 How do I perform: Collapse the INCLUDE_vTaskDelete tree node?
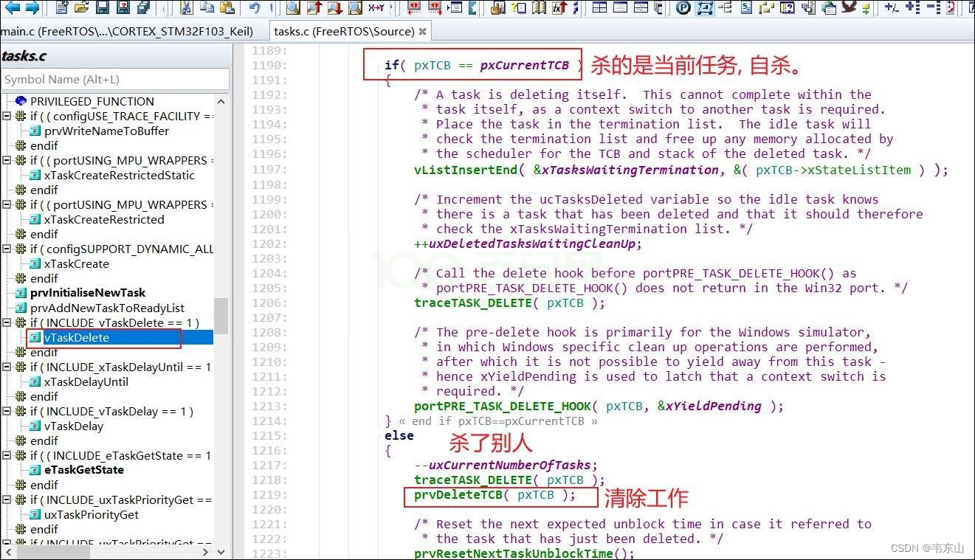tap(7, 323)
